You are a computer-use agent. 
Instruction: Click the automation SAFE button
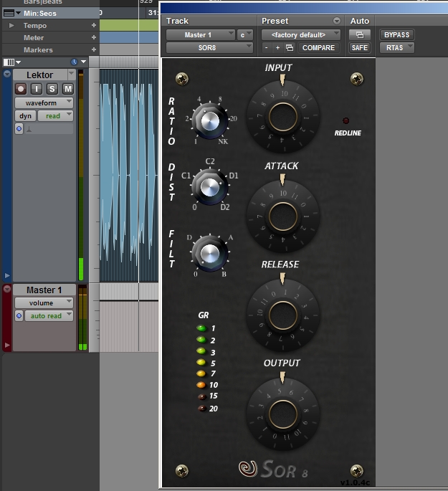tap(359, 48)
